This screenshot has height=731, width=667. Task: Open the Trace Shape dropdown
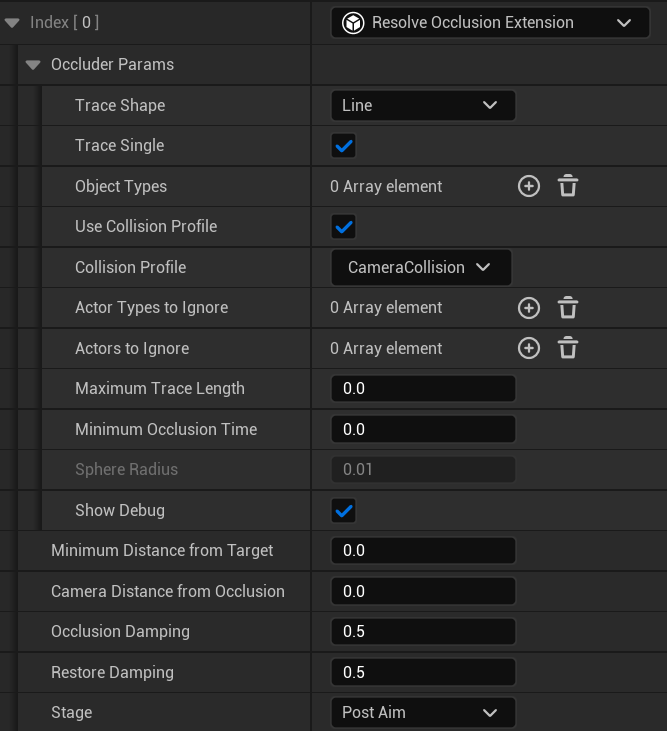pyautogui.click(x=422, y=106)
